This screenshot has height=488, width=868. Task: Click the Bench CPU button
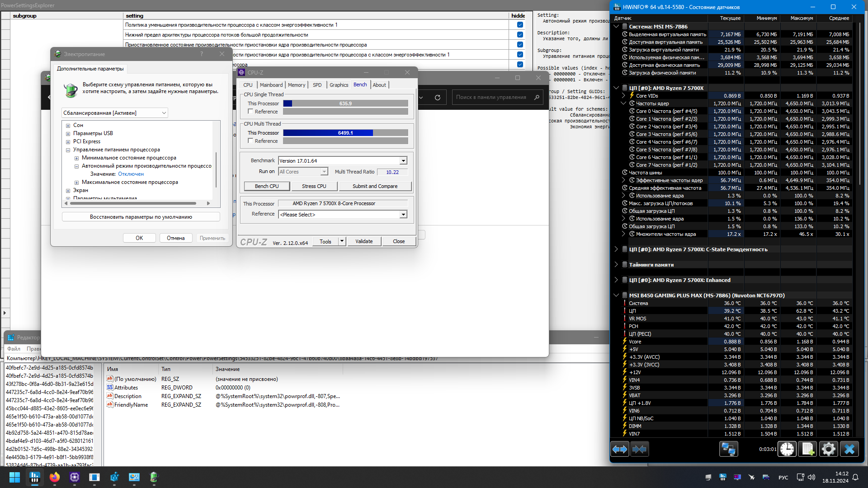[x=267, y=186]
